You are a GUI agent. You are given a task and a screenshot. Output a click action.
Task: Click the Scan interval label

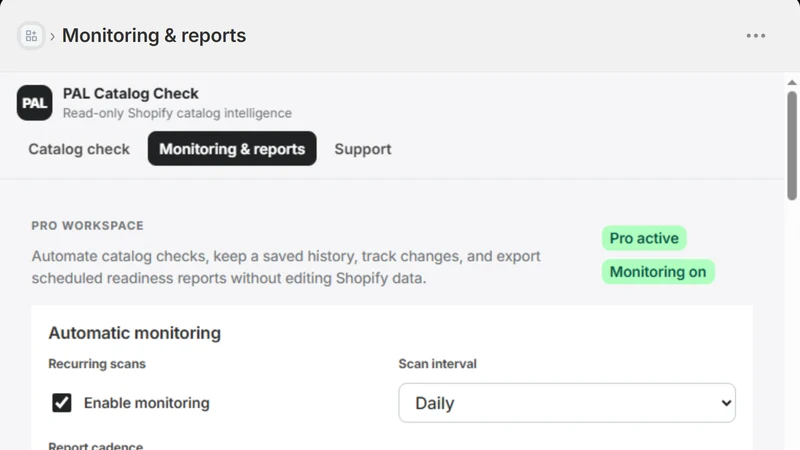(x=437, y=364)
